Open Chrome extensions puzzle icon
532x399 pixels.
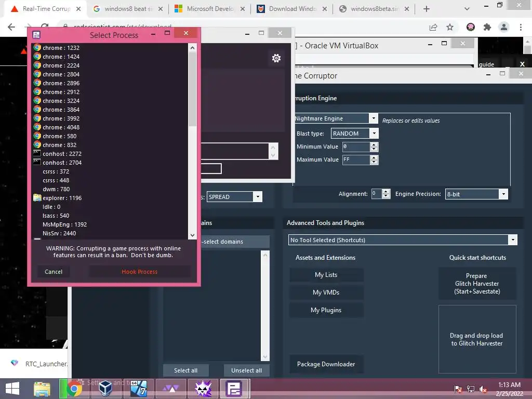click(x=487, y=27)
